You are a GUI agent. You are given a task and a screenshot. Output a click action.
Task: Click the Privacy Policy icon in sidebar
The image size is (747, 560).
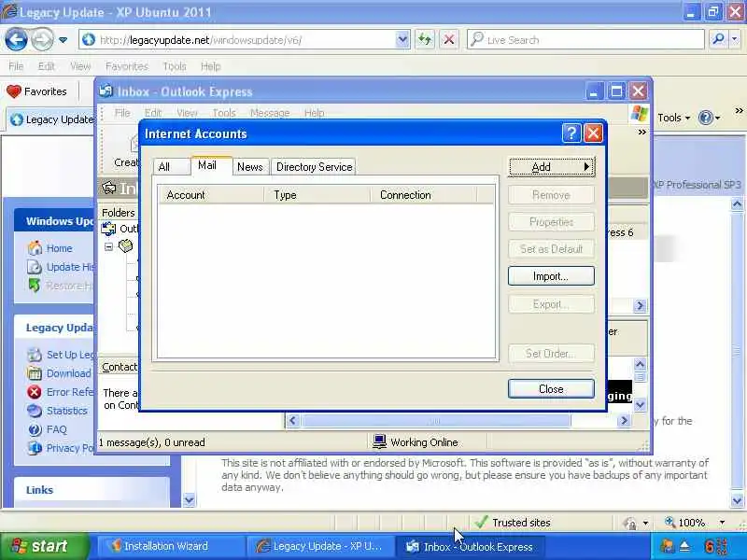point(35,448)
